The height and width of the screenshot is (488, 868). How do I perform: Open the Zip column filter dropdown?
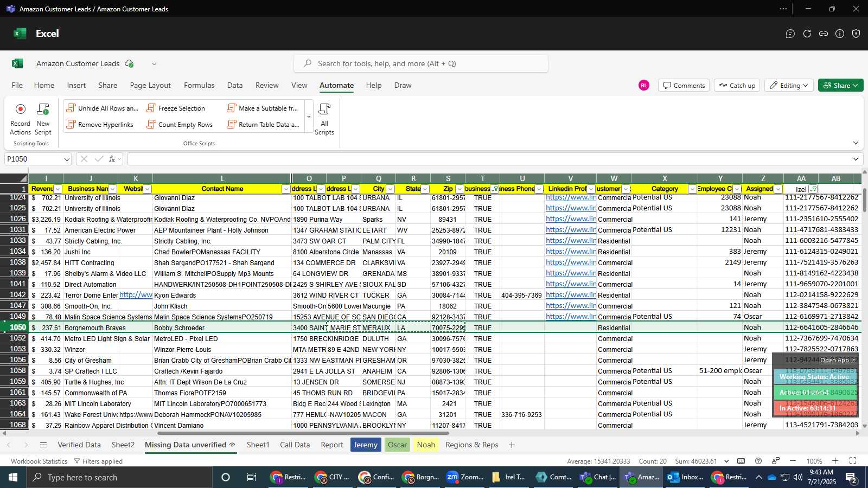459,189
